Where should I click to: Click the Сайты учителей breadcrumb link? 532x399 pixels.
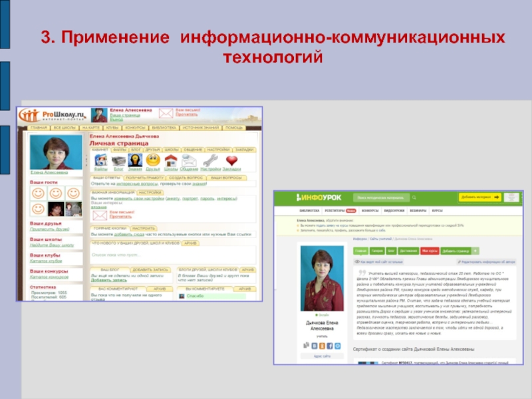pos(380,239)
